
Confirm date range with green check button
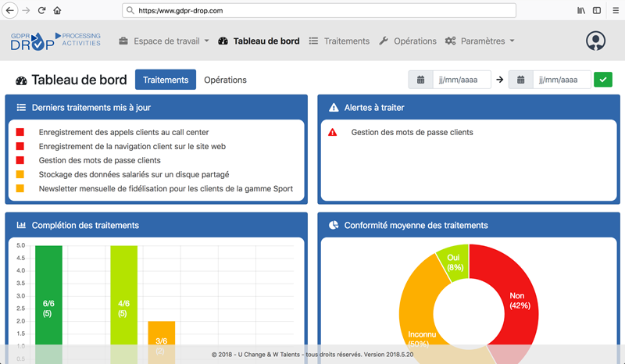pos(603,80)
